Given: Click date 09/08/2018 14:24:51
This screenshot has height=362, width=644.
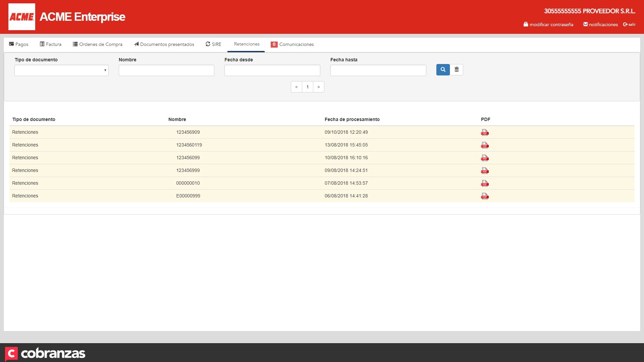Looking at the screenshot, I should pyautogui.click(x=346, y=170).
